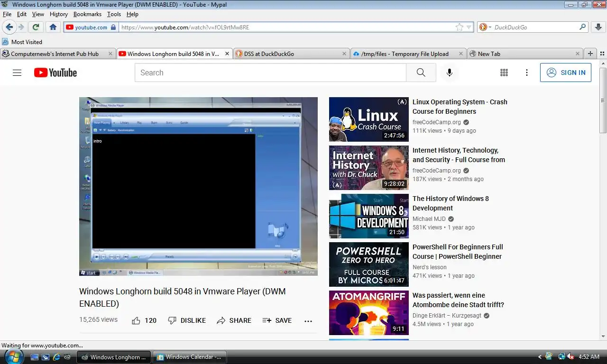
Task: Open the Atomangriff Kurzgesagt video thumbnail
Action: pyautogui.click(x=369, y=313)
